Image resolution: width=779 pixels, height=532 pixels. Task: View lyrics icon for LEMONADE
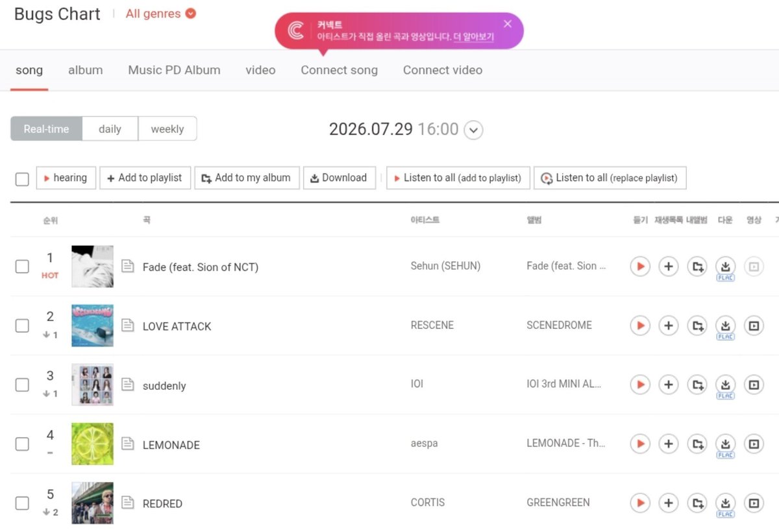(128, 444)
